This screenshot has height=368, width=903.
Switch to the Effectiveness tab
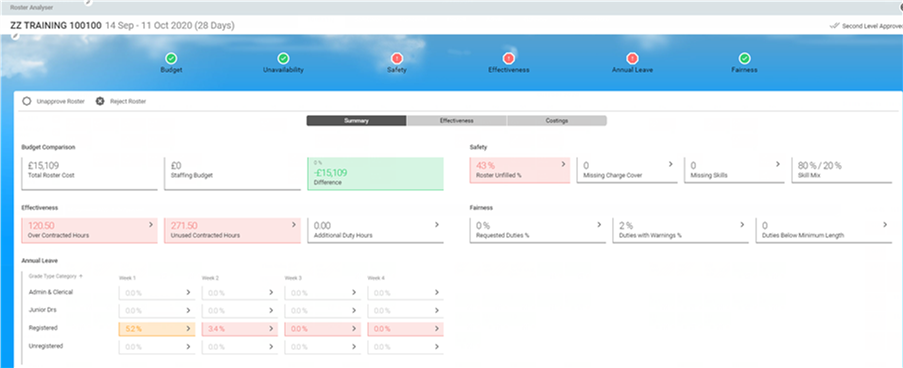457,121
